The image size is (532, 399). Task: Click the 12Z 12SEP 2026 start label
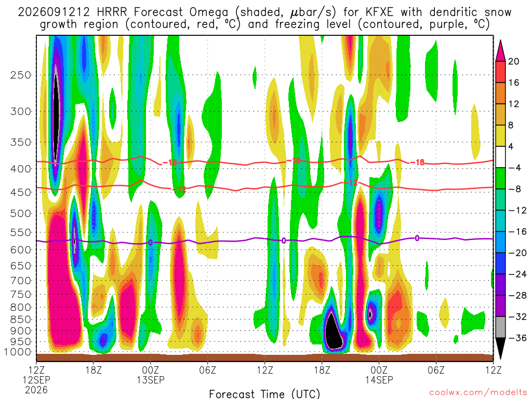[x=36, y=380]
